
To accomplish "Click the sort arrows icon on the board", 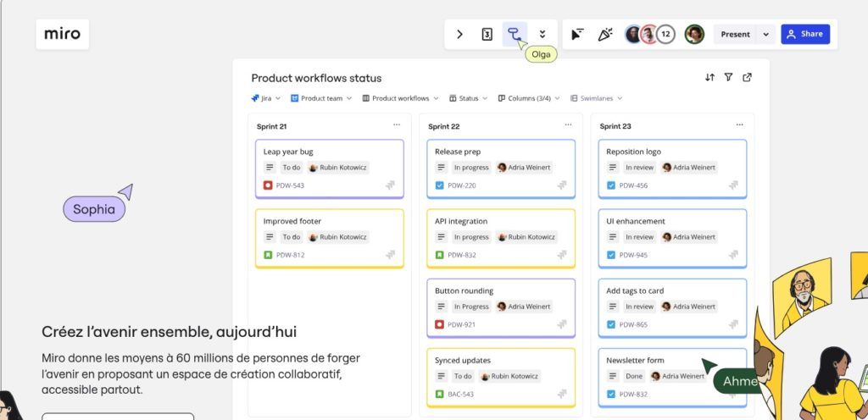I will point(709,77).
